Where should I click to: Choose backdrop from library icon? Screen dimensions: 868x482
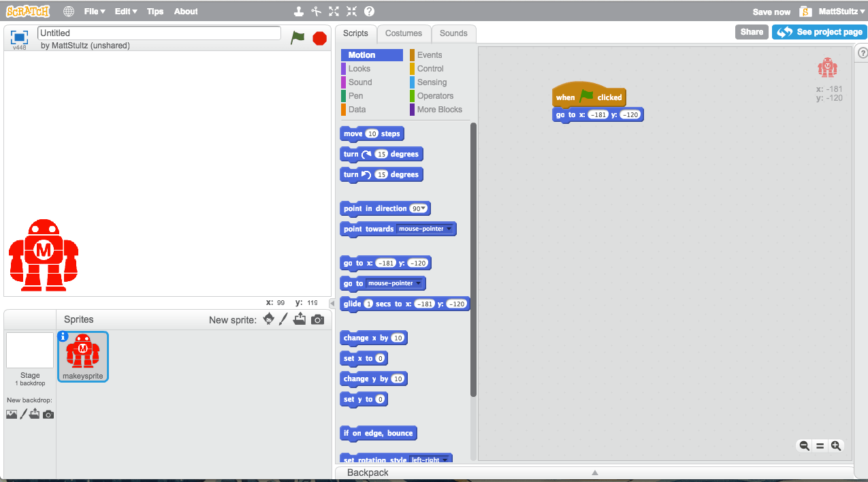pos(12,414)
